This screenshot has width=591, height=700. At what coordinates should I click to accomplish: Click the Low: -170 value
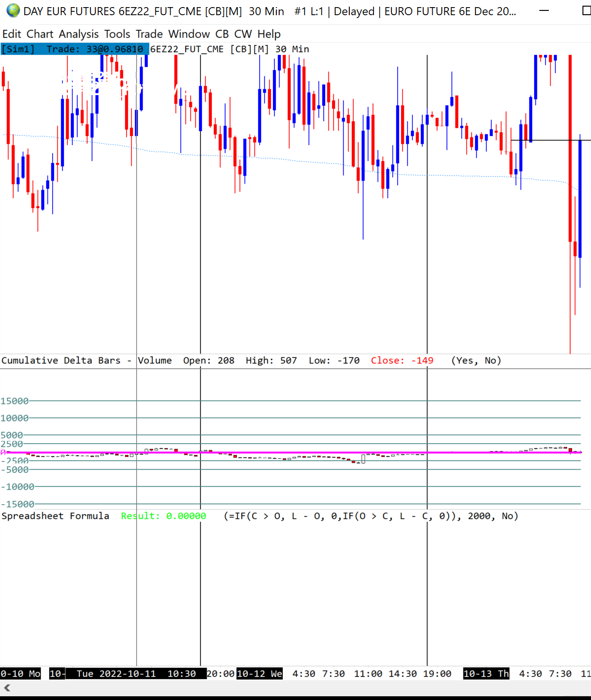334,361
